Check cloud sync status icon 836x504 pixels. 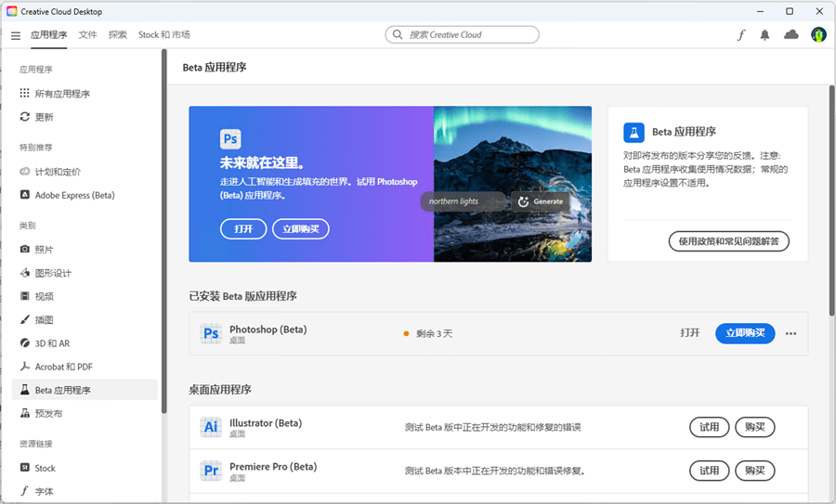791,34
